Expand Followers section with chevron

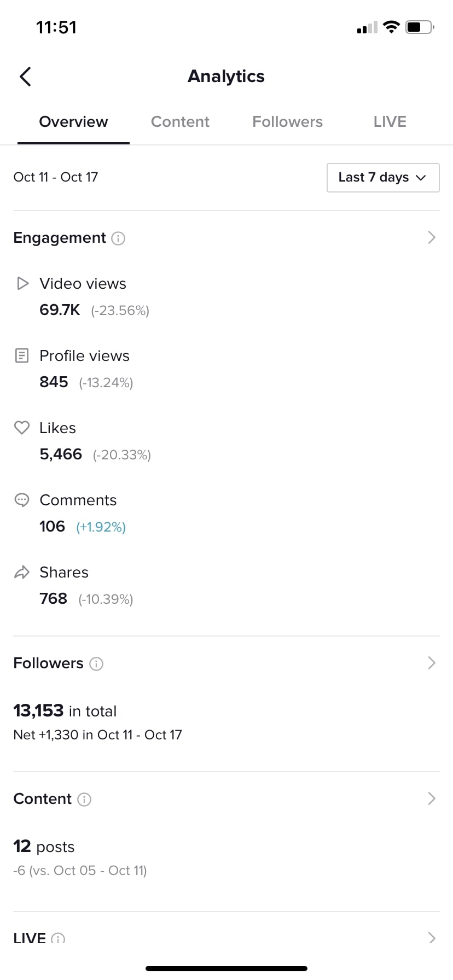(432, 663)
